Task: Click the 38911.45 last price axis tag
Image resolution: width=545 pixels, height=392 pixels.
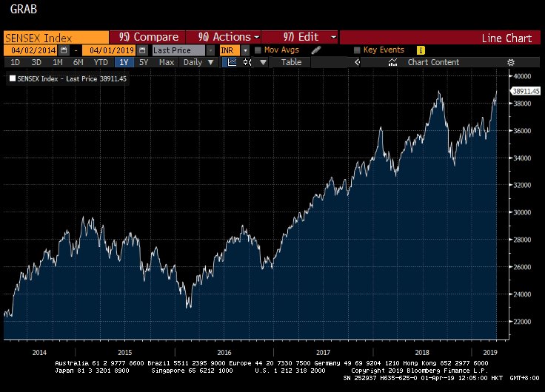Action: (526, 91)
